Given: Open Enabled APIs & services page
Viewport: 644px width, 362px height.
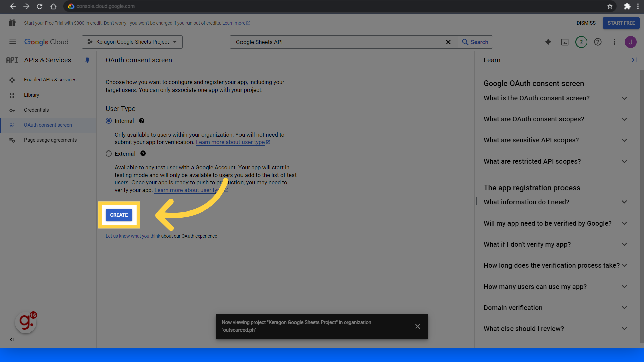Looking at the screenshot, I should 48,80.
